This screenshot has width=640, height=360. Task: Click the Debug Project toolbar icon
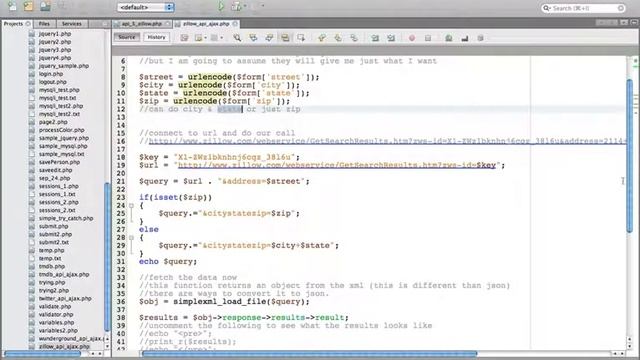(236, 6)
